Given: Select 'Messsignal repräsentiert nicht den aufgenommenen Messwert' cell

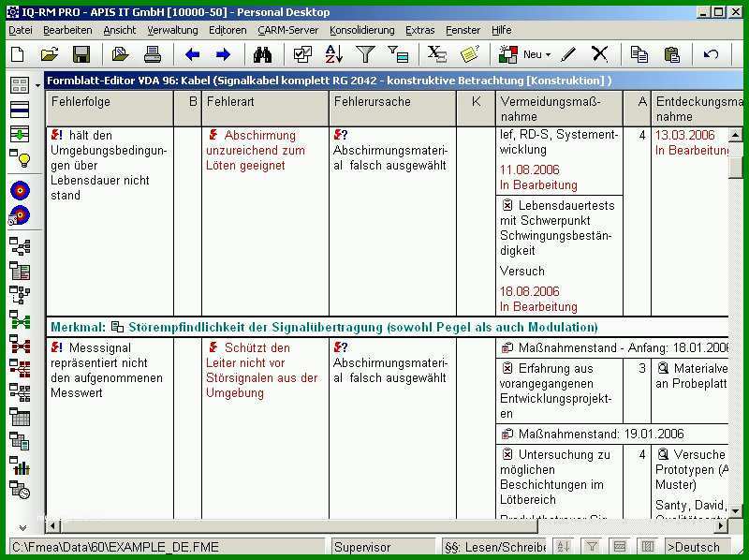Looking at the screenshot, I should pyautogui.click(x=110, y=428).
